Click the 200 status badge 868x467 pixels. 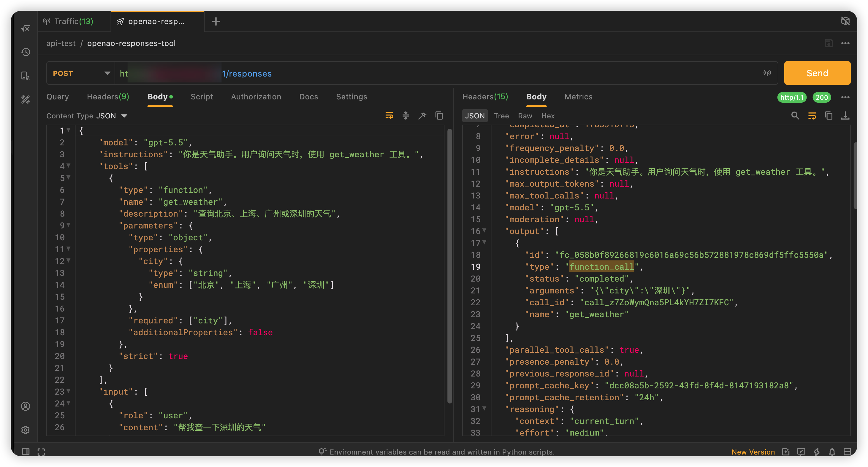(x=822, y=97)
